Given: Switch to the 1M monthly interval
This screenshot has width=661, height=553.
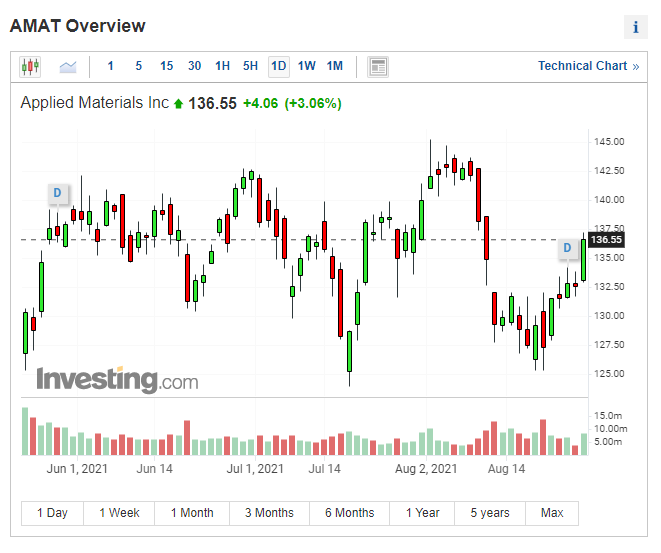Looking at the screenshot, I should pos(335,66).
